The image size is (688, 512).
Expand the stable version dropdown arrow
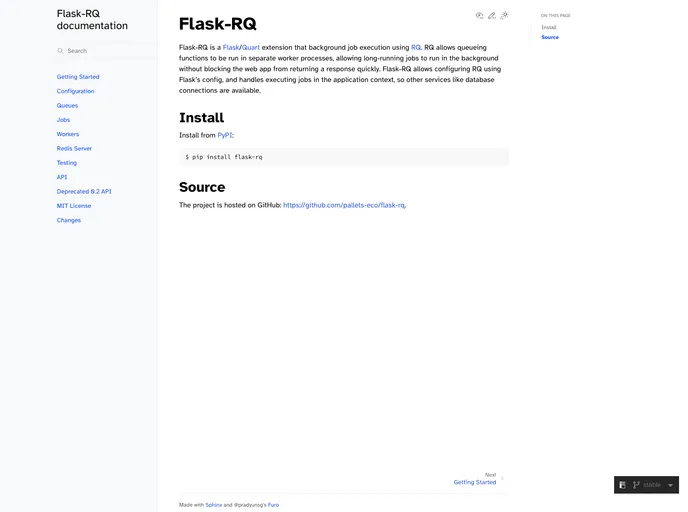[670, 485]
